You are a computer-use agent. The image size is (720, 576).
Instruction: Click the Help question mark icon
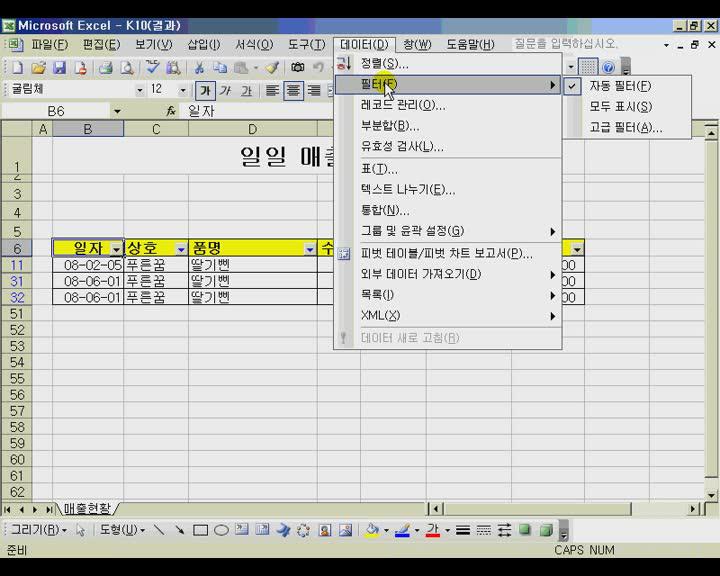608,68
